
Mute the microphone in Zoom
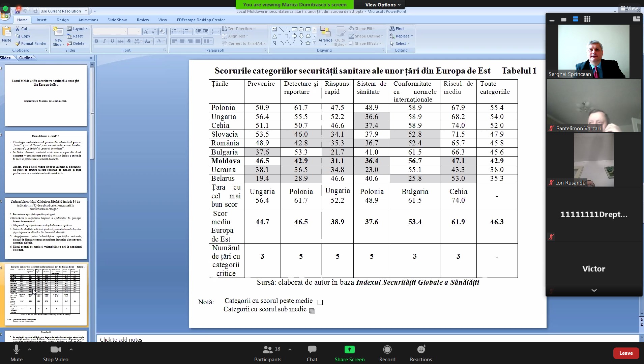[x=16, y=353]
